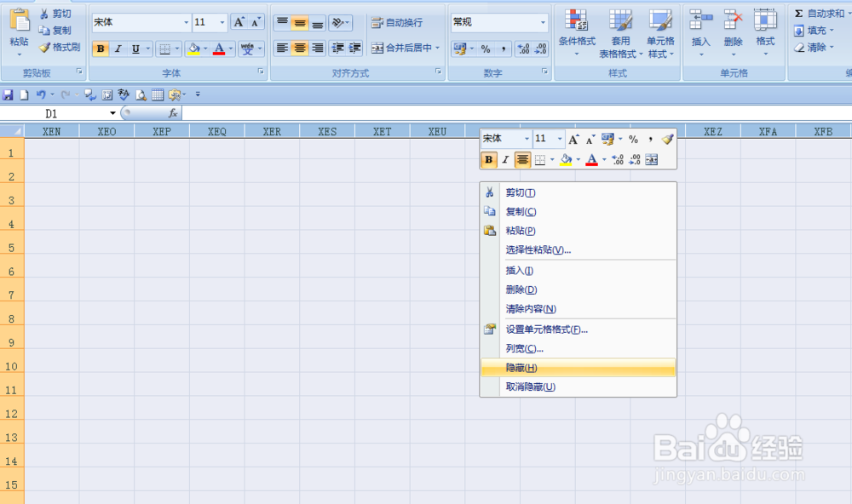Toggle middle vertical alignment in ribbon
Image resolution: width=852 pixels, height=504 pixels.
pyautogui.click(x=299, y=22)
